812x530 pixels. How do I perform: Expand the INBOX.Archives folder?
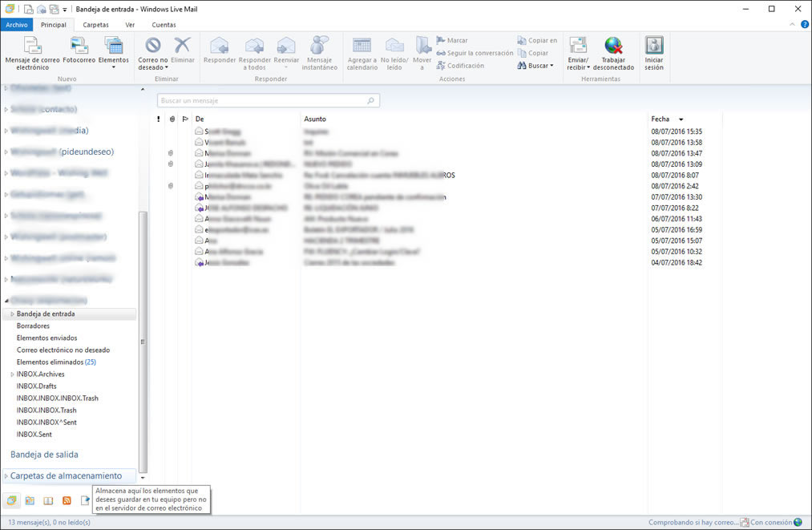[13, 374]
